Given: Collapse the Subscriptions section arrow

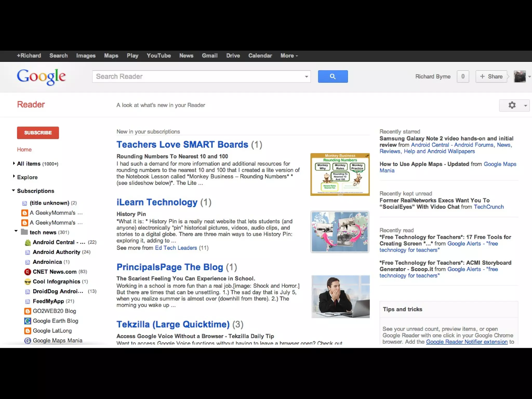Looking at the screenshot, I should 14,190.
